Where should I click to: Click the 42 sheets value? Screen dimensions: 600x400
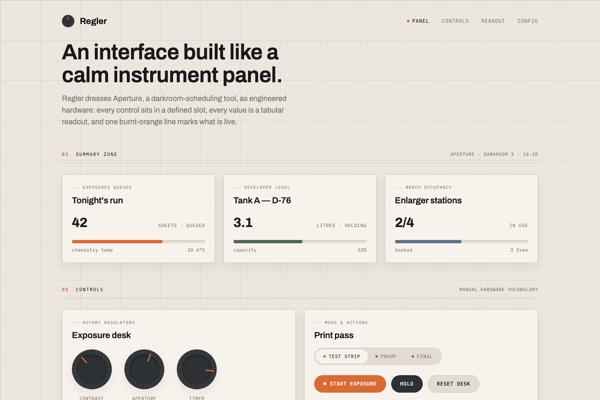(x=80, y=222)
